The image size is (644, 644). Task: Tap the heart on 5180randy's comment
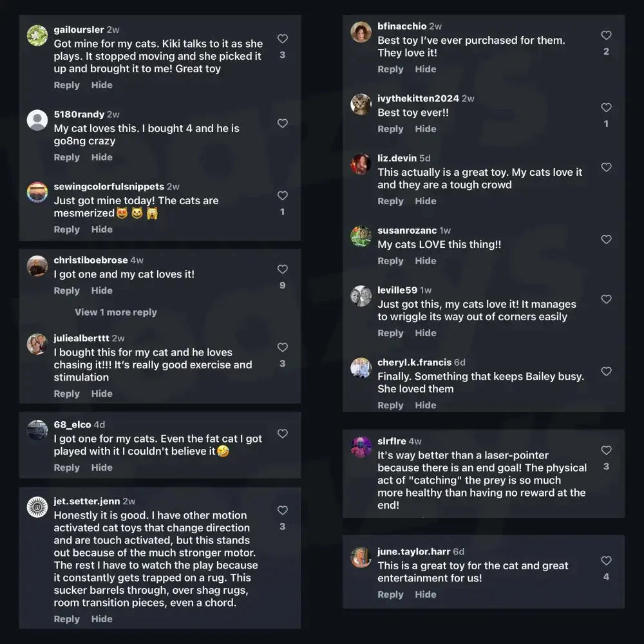tap(282, 123)
